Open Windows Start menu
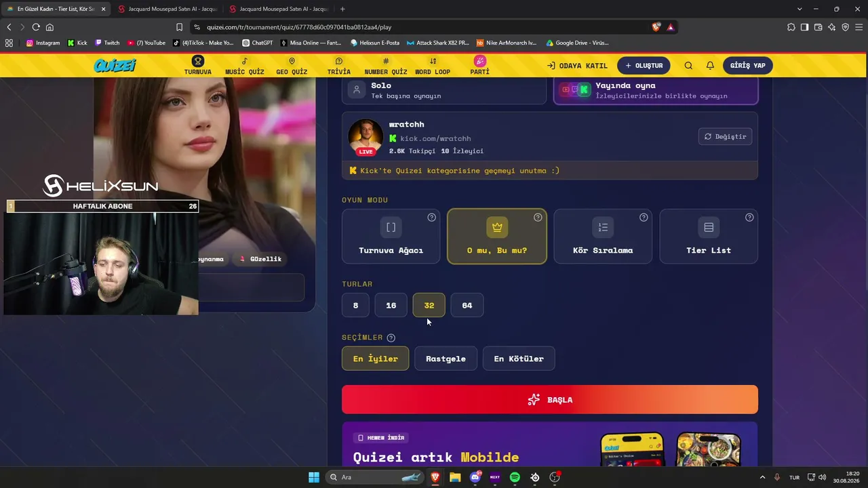868x488 pixels. (314, 477)
